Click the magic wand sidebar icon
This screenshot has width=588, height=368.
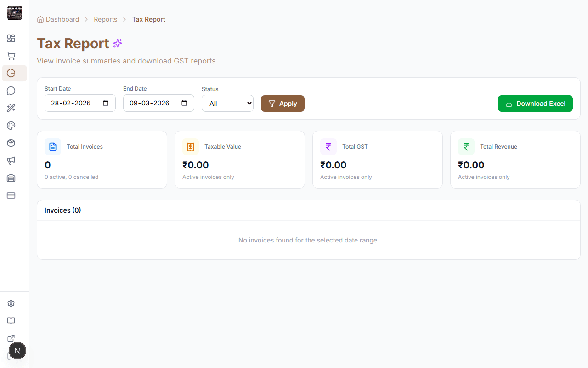[x=11, y=108]
